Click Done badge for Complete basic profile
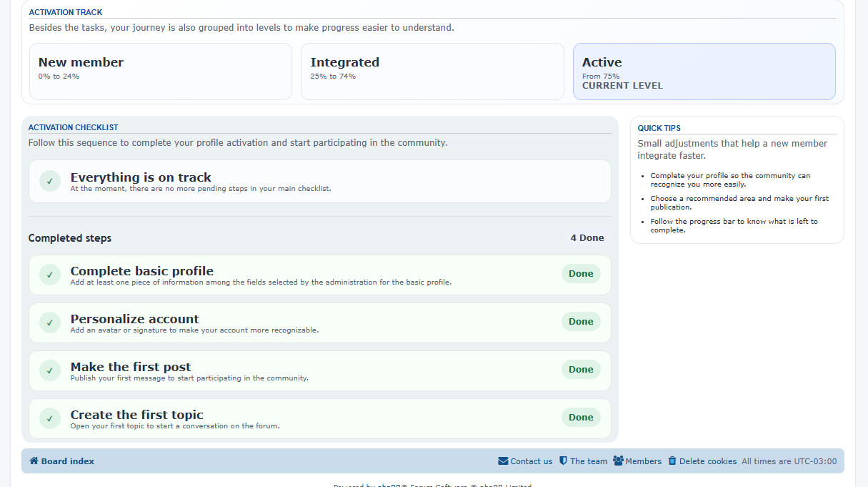Image resolution: width=868 pixels, height=487 pixels. tap(581, 274)
